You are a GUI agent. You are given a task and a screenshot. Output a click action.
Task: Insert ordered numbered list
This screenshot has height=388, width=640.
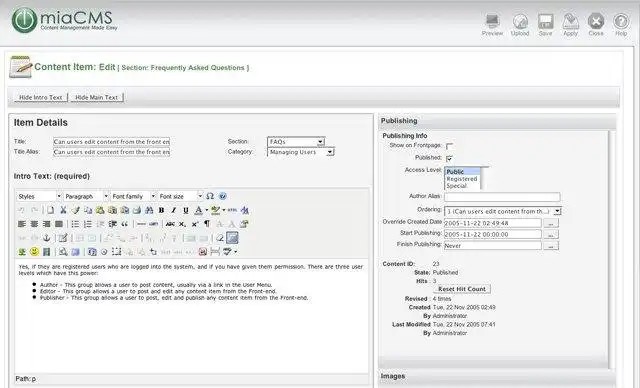coord(87,224)
